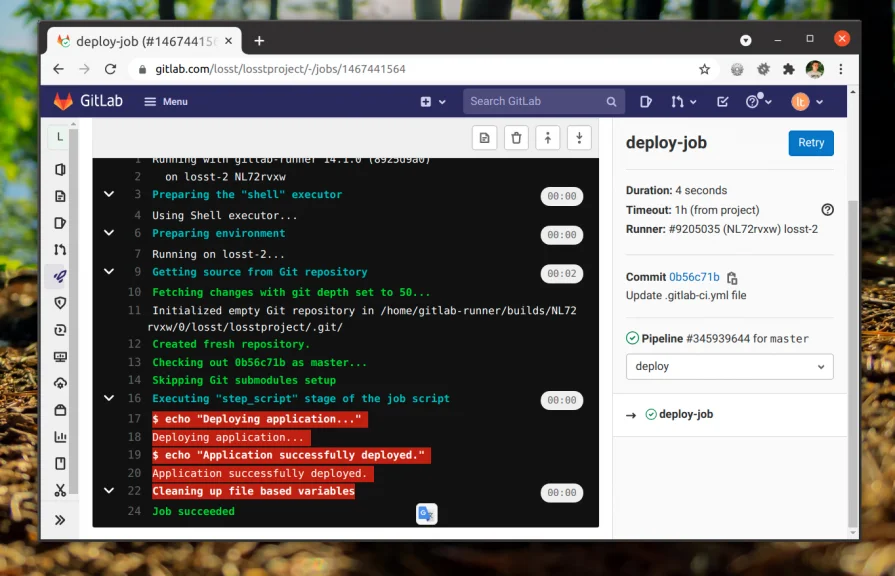The height and width of the screenshot is (576, 895).
Task: Click the Search GitLab field
Action: click(540, 101)
